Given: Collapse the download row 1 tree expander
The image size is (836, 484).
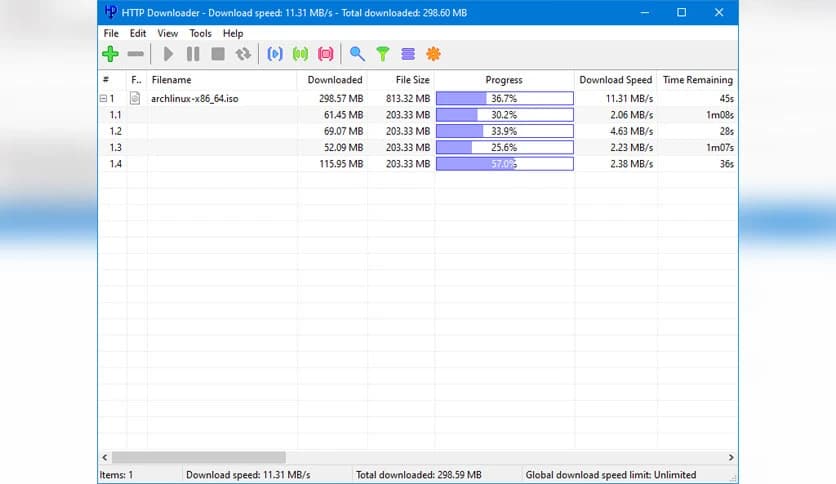Looking at the screenshot, I should (x=103, y=99).
